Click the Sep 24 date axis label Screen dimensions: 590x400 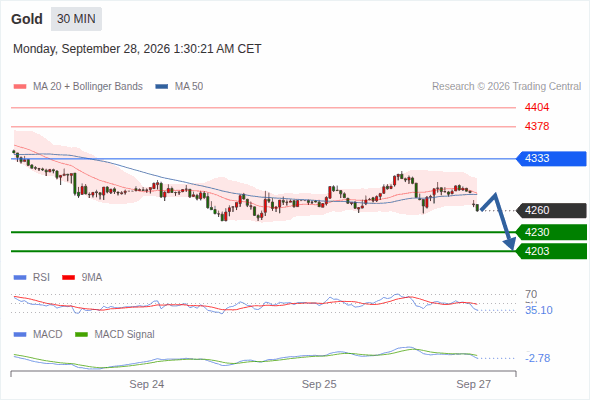[x=147, y=384]
